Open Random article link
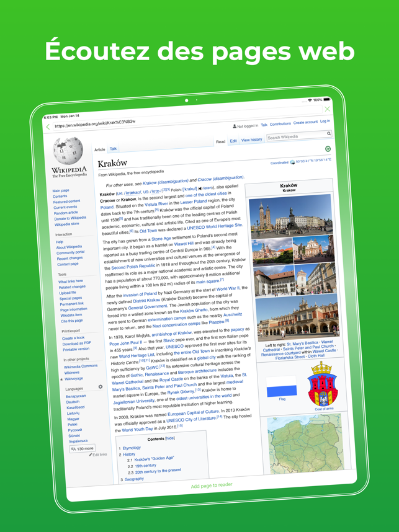This screenshot has height=532, width=399. tap(66, 213)
